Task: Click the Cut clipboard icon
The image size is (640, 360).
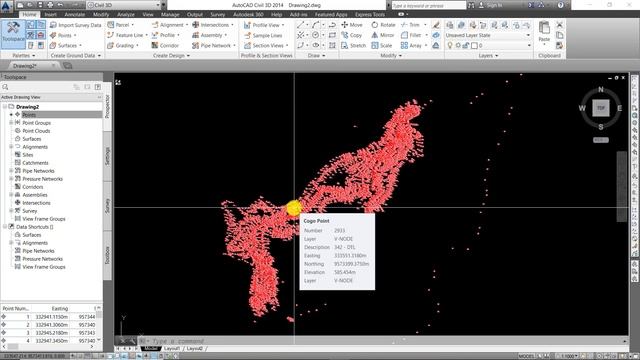Action: (x=560, y=25)
